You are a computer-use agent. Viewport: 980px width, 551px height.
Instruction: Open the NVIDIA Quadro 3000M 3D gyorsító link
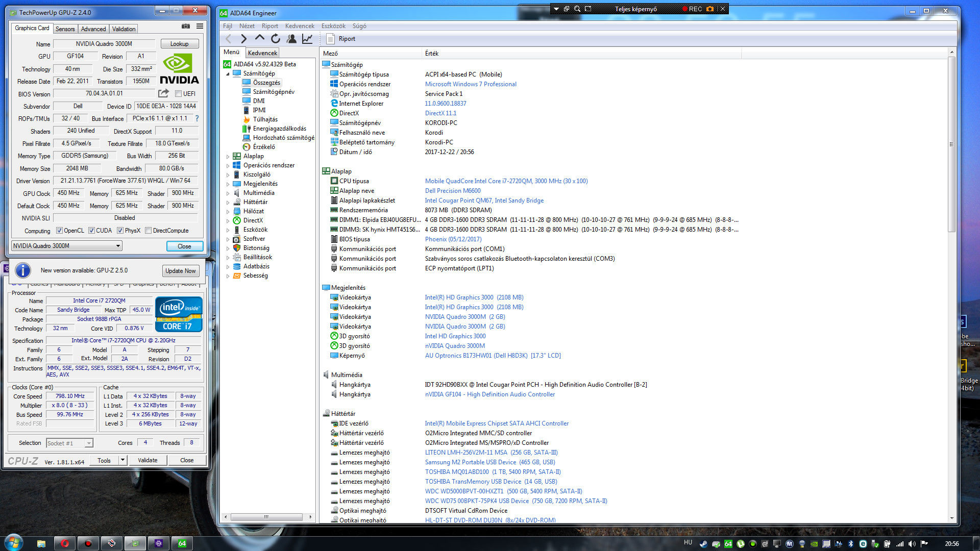click(x=455, y=346)
